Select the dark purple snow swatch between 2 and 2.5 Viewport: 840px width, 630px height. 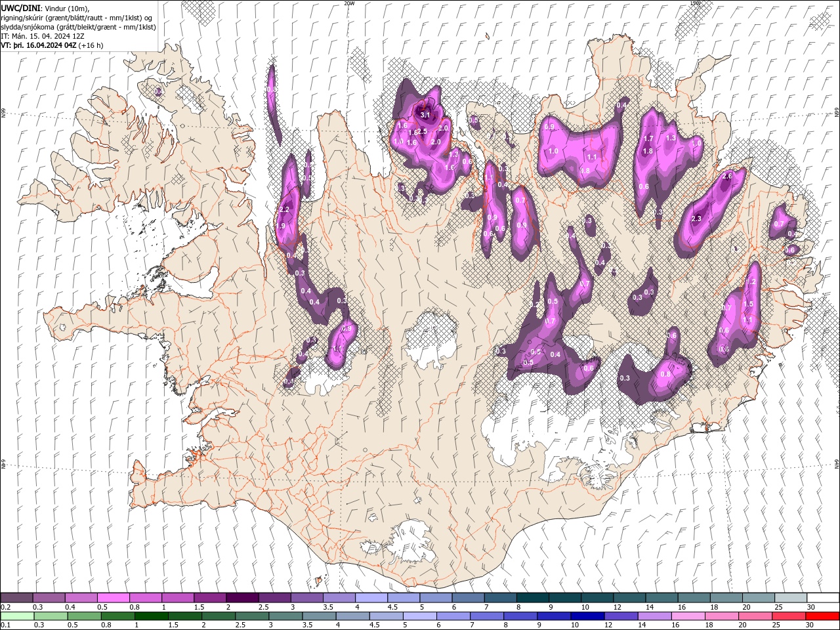(x=242, y=598)
